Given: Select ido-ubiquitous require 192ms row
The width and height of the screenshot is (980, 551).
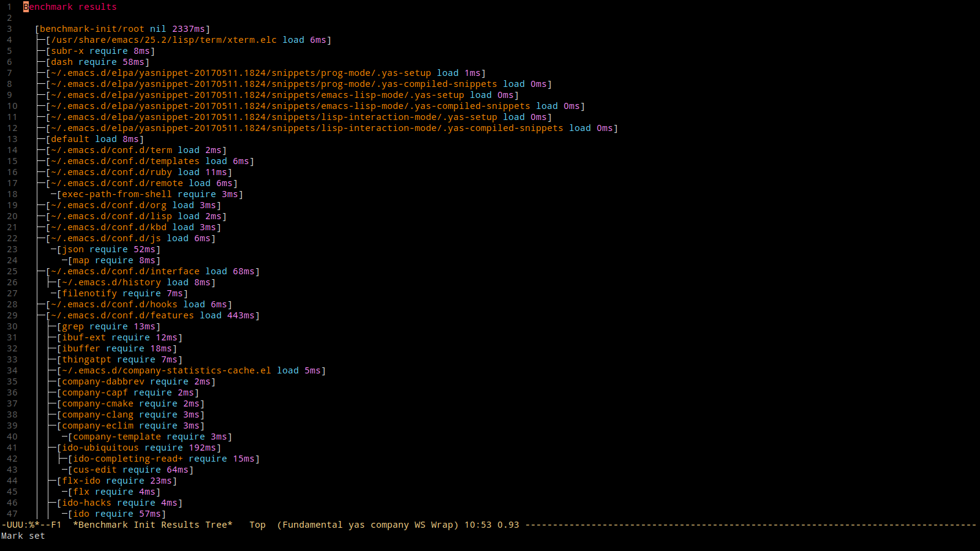Looking at the screenshot, I should (139, 448).
